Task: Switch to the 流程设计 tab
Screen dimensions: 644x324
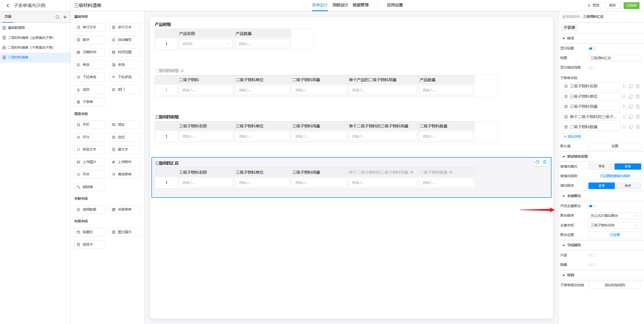Action: pos(340,5)
